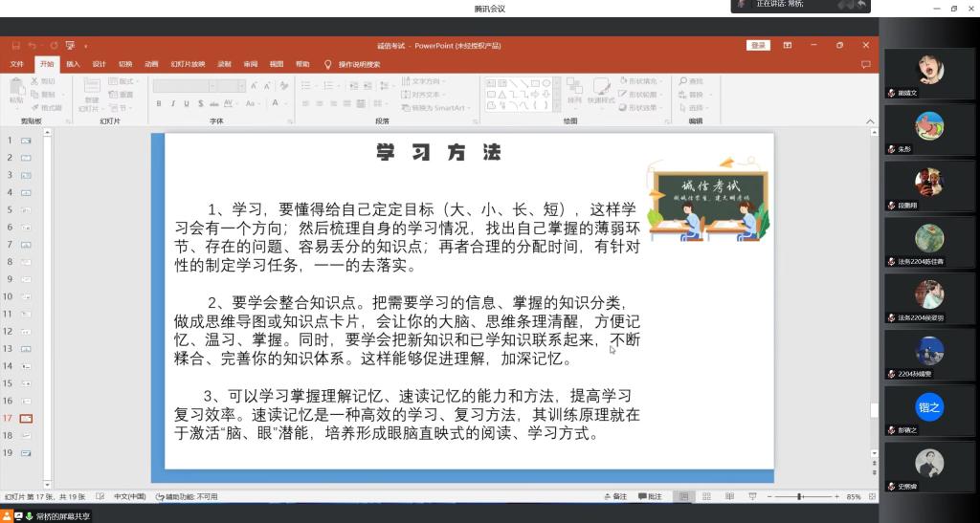
Task: Toggle Bold formatting
Action: 159,103
